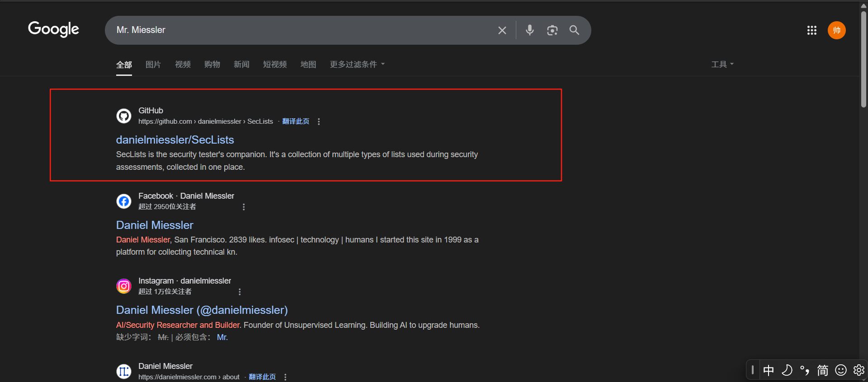Open danielmiessler/SecLists link
Viewport: 868px width, 382px height.
tap(175, 140)
